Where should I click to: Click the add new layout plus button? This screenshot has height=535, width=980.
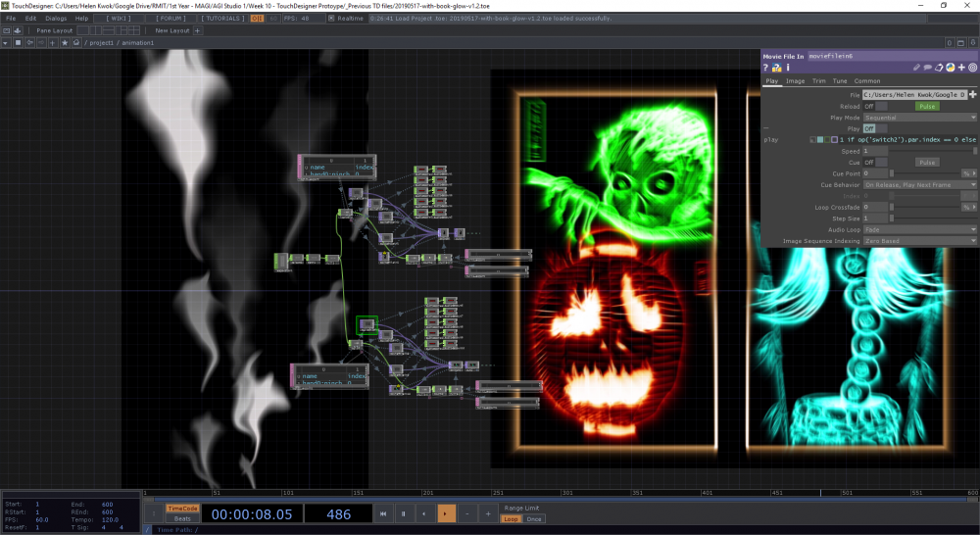click(197, 30)
